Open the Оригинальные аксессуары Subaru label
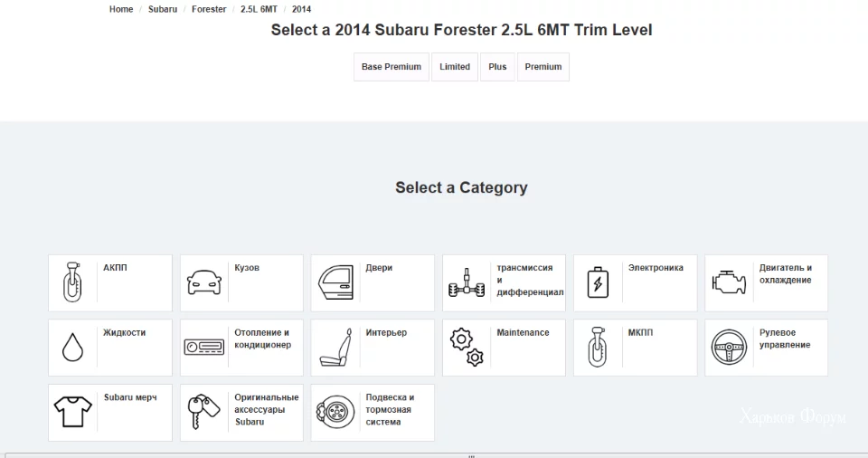Image resolution: width=868 pixels, height=458 pixels. click(x=266, y=410)
